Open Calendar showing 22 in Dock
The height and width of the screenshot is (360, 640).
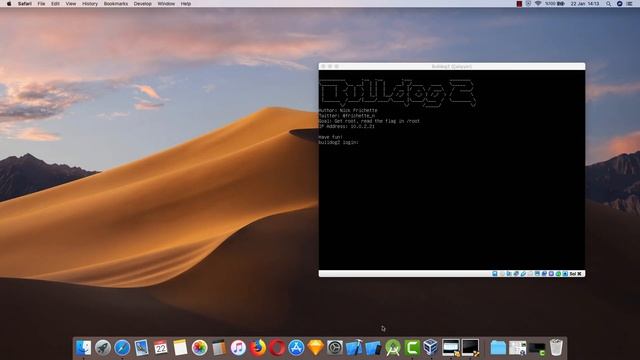pos(160,348)
